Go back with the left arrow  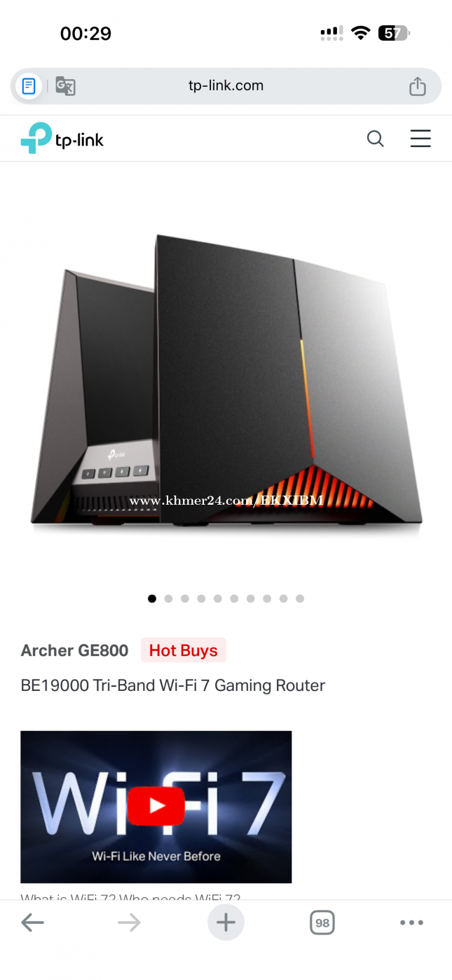[32, 923]
